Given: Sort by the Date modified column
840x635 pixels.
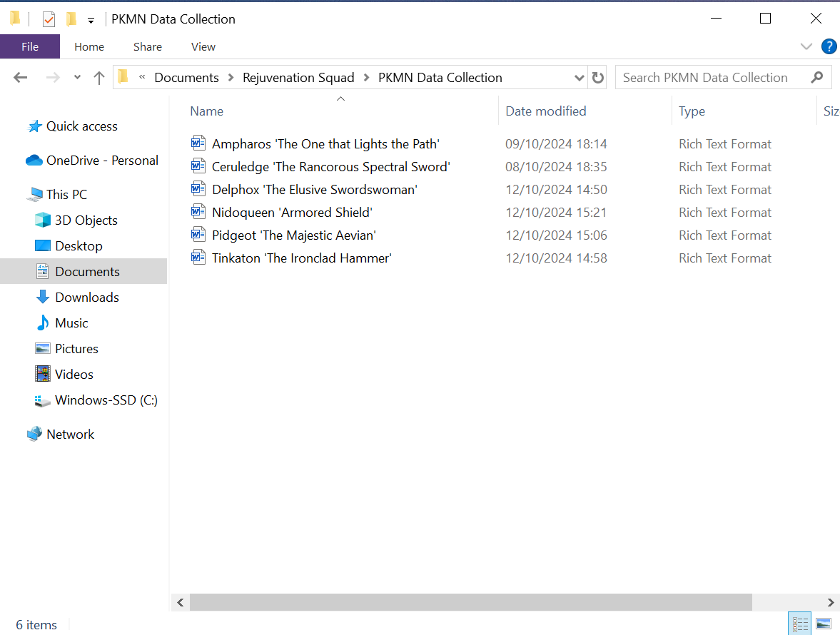Looking at the screenshot, I should tap(545, 111).
